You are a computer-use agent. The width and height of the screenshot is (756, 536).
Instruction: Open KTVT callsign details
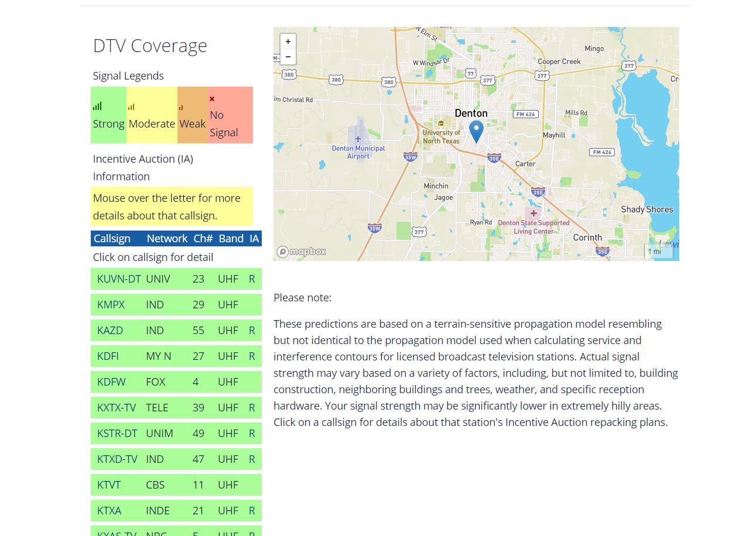(109, 485)
